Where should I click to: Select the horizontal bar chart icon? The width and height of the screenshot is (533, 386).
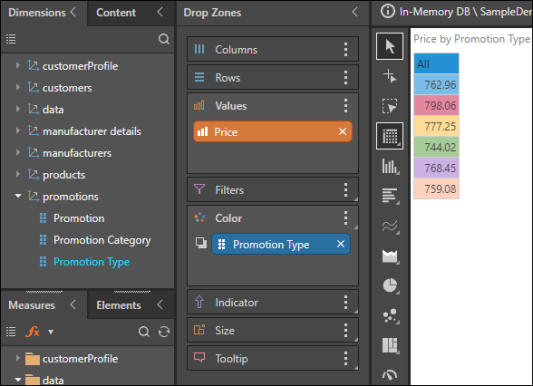pos(390,196)
